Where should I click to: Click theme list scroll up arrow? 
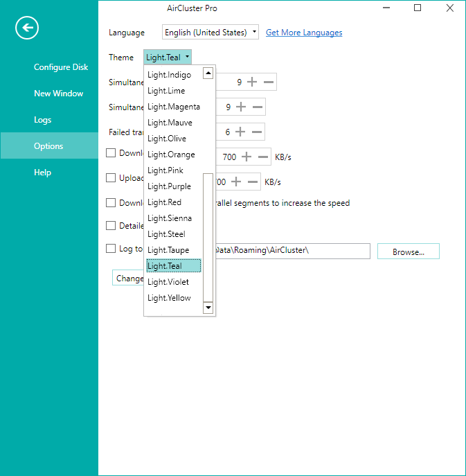click(208, 73)
